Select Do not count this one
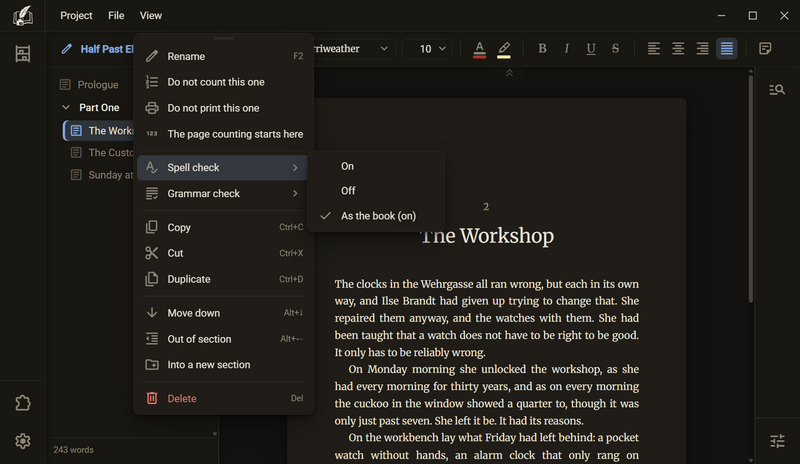This screenshot has height=464, width=800. (223, 82)
